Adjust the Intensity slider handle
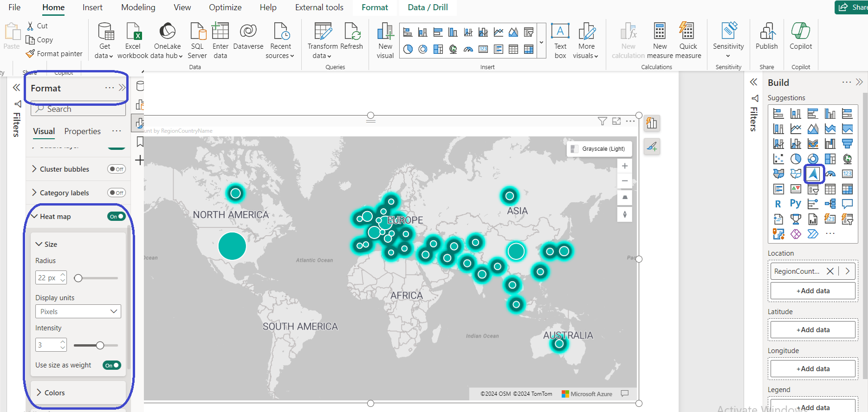Image resolution: width=868 pixels, height=412 pixels. (x=100, y=345)
